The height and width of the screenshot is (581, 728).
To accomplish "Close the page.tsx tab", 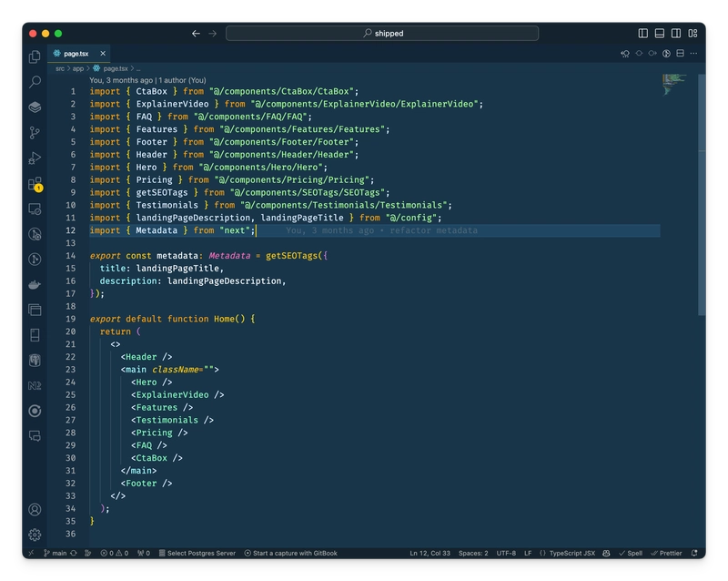I will [x=103, y=54].
